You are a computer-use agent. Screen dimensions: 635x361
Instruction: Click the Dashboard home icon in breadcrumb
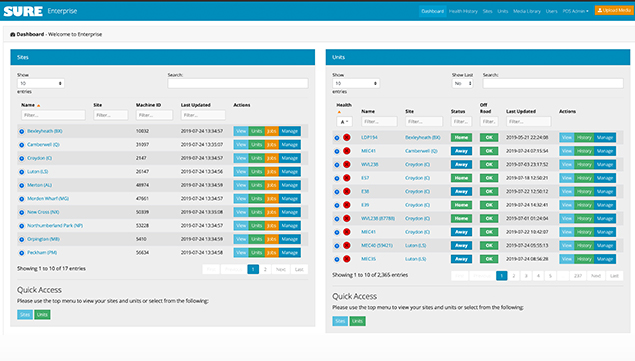click(13, 34)
